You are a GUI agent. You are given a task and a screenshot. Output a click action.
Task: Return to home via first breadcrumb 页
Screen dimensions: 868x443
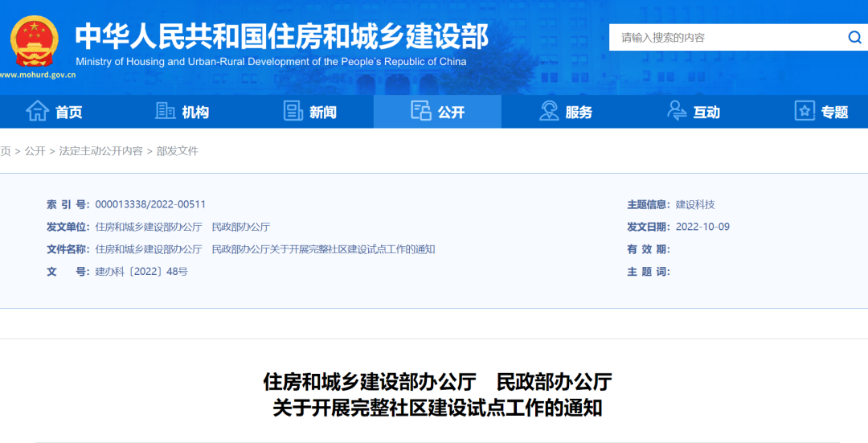click(x=6, y=151)
